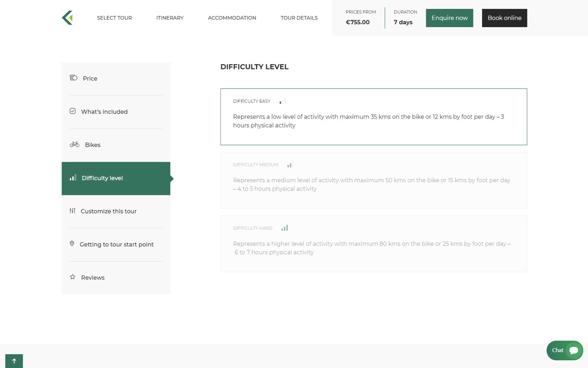Select the Difficulty Medium card
Viewport: 588px width, 368px height.
[373, 180]
